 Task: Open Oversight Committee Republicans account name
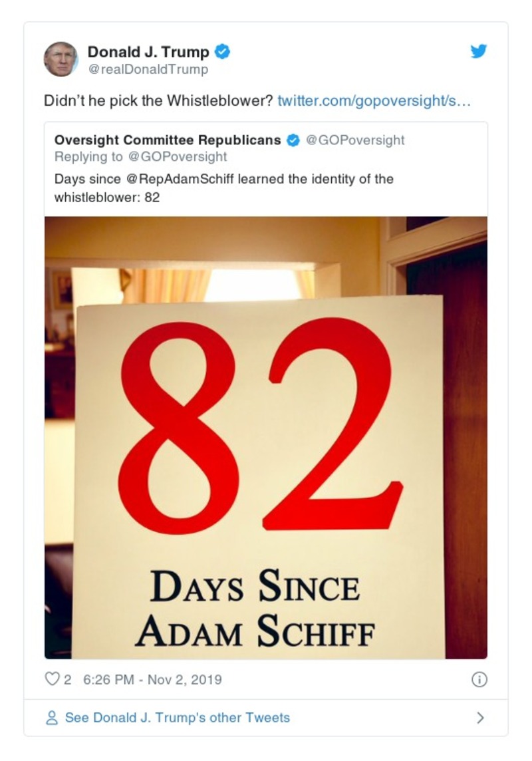(168, 140)
